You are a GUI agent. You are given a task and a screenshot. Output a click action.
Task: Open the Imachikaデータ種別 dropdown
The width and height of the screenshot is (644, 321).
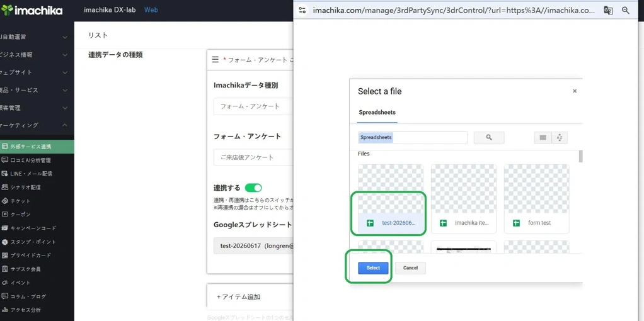click(x=253, y=106)
